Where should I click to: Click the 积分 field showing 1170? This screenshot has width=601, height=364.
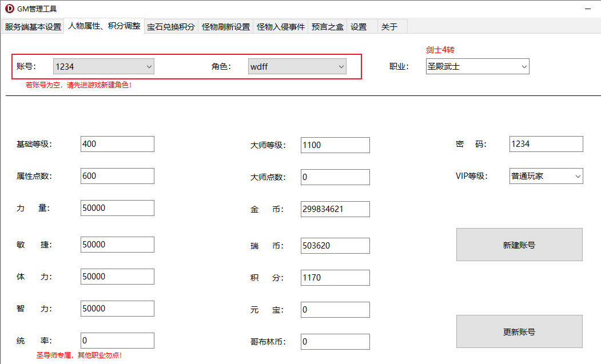[x=335, y=278]
